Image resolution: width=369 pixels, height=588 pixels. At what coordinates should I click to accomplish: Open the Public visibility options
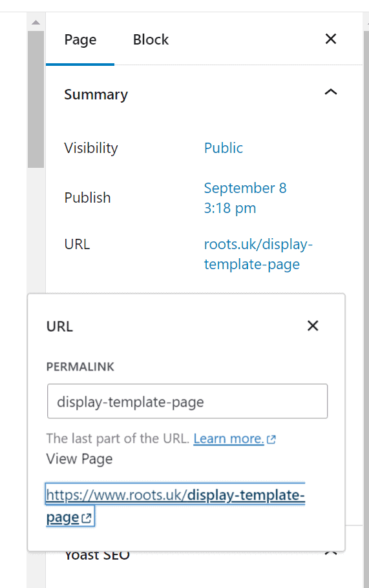pyautogui.click(x=224, y=148)
